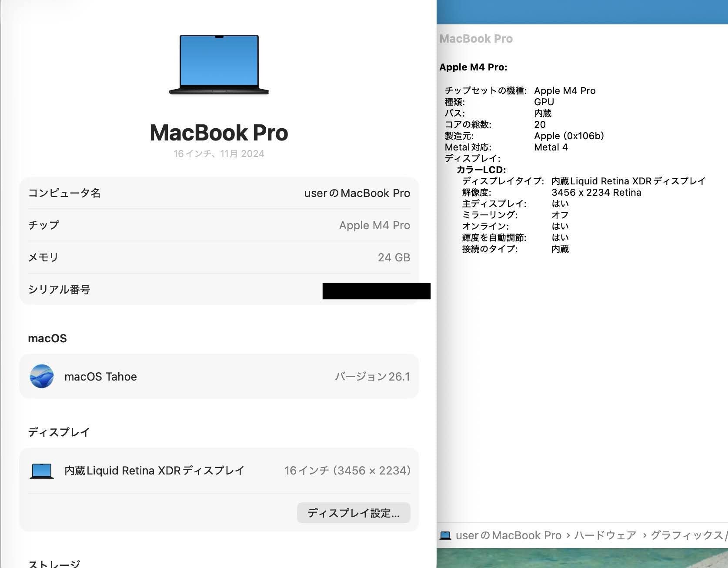
Task: Select グラフィックス in the path bar
Action: pyautogui.click(x=686, y=535)
